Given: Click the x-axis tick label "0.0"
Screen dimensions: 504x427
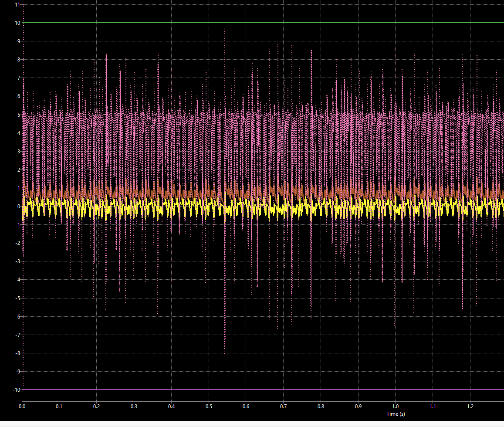Looking at the screenshot, I should pos(22,407).
